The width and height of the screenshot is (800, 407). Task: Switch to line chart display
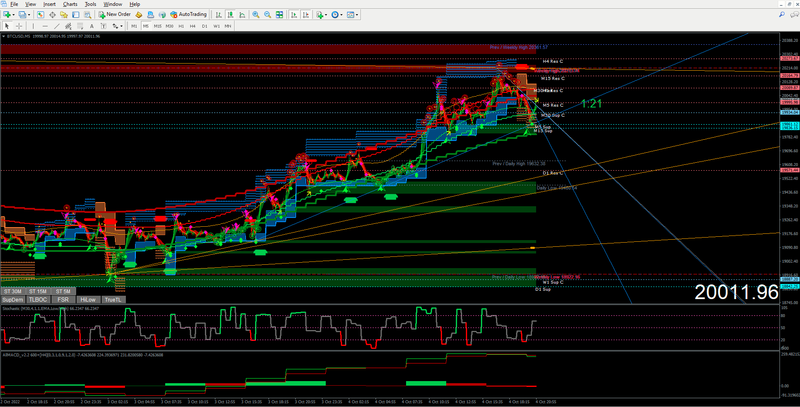tap(242, 15)
